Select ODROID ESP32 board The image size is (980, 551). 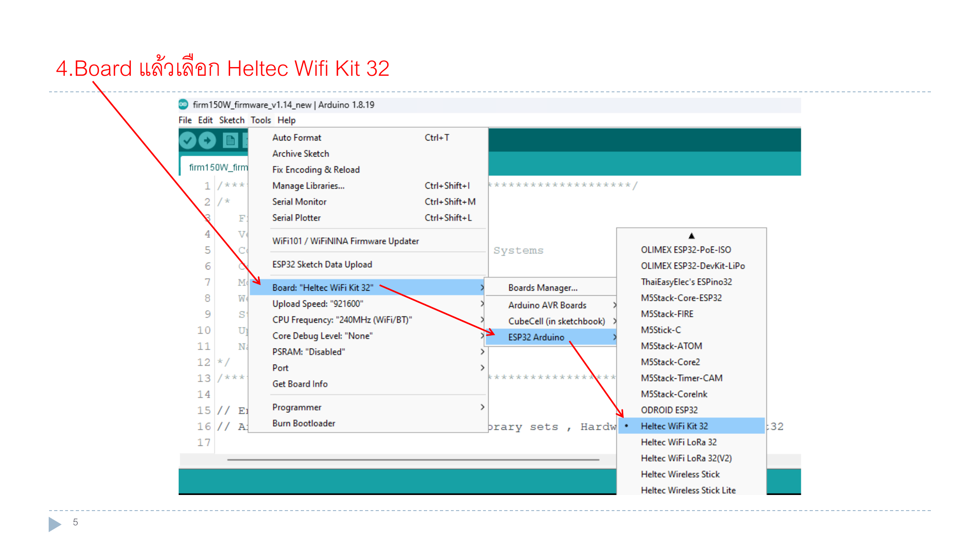click(x=692, y=410)
